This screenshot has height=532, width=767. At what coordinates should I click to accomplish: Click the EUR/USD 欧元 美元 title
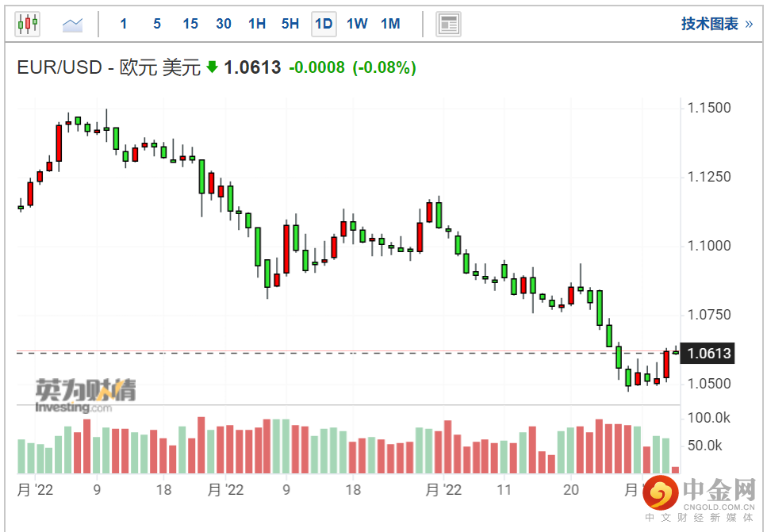[109, 67]
